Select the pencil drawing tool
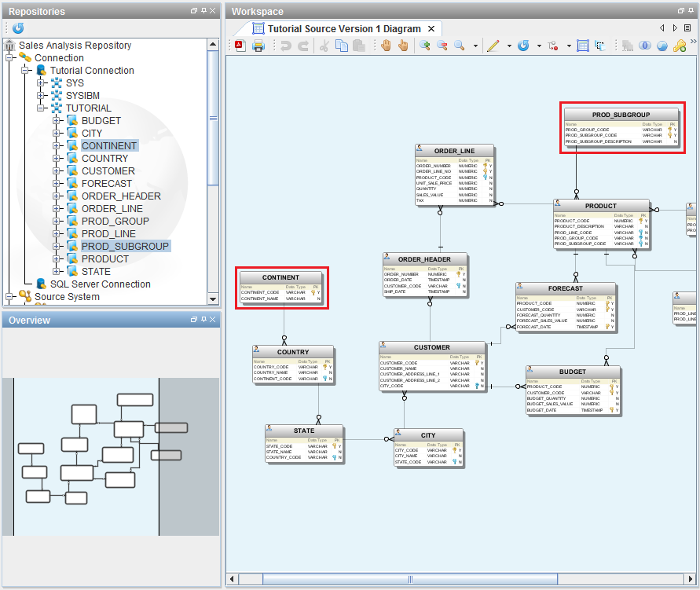The height and width of the screenshot is (590, 700). click(x=493, y=46)
